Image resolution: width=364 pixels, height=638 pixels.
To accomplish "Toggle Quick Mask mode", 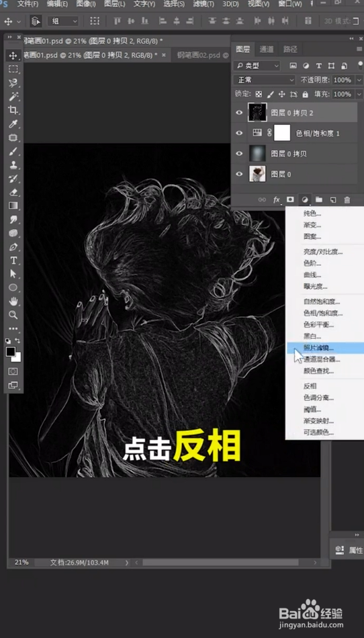I will pyautogui.click(x=13, y=371).
